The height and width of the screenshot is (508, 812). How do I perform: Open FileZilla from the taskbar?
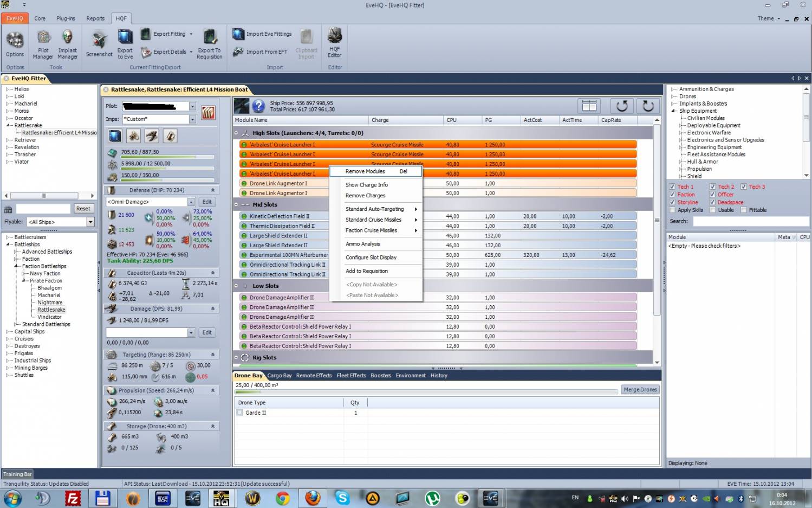point(73,498)
